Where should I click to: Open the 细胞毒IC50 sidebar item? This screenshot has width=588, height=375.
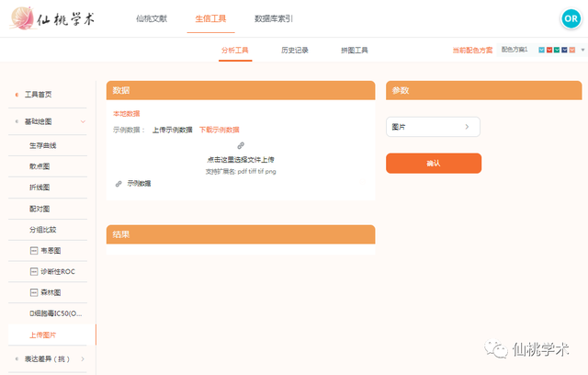coord(55,313)
